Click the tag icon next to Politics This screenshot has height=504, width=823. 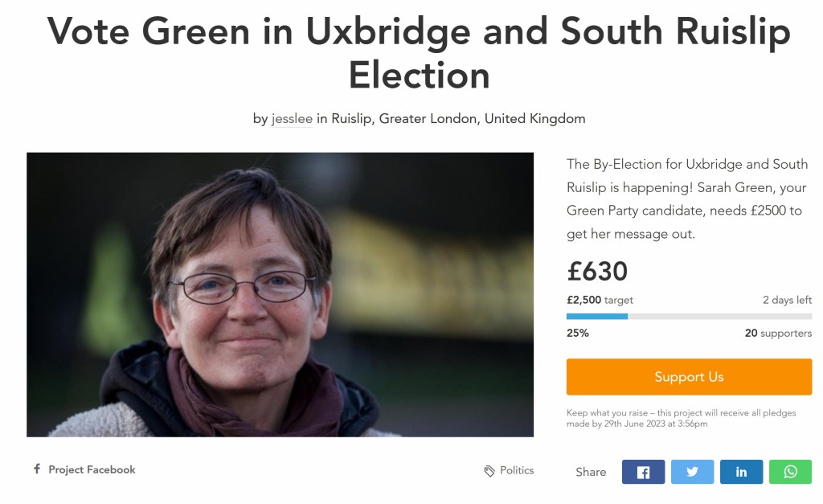pos(489,471)
